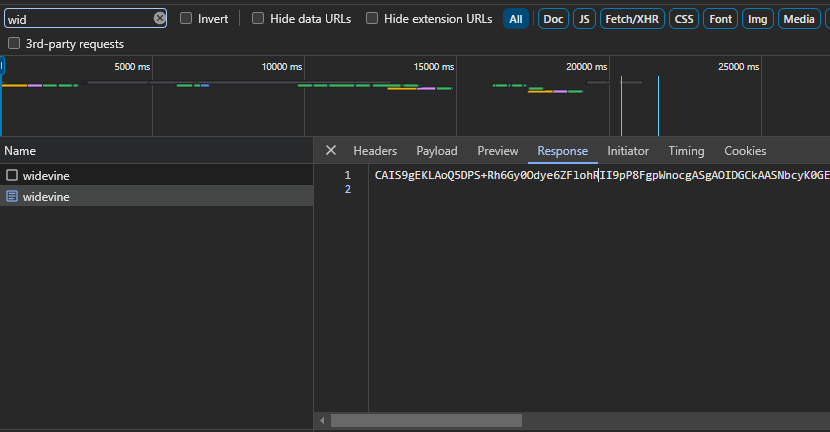The height and width of the screenshot is (432, 830).
Task: Select the All request type filter
Action: [x=515, y=19]
